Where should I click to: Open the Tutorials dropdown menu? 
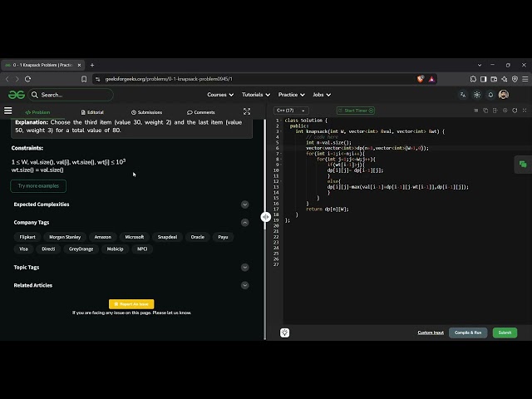(256, 95)
